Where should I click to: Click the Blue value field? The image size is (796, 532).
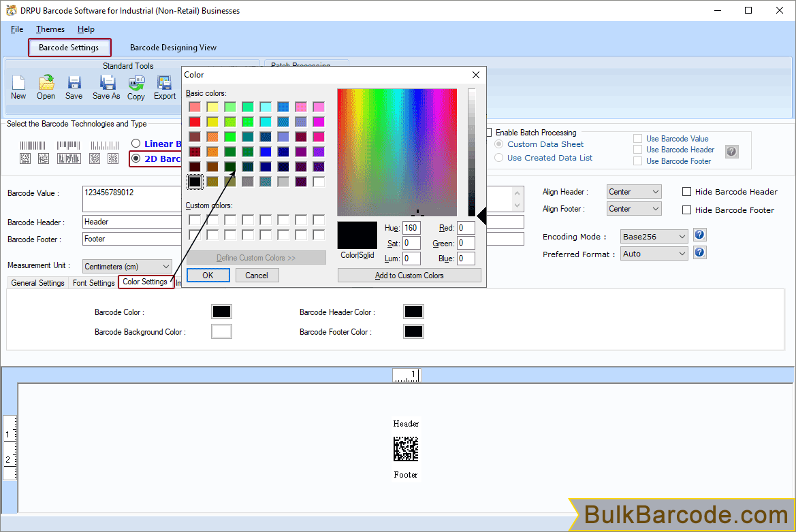(x=466, y=259)
